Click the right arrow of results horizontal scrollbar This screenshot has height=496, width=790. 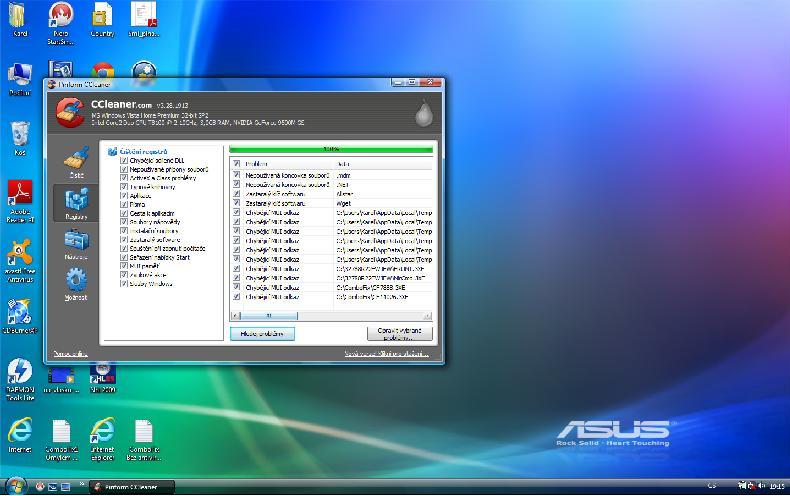pyautogui.click(x=428, y=316)
